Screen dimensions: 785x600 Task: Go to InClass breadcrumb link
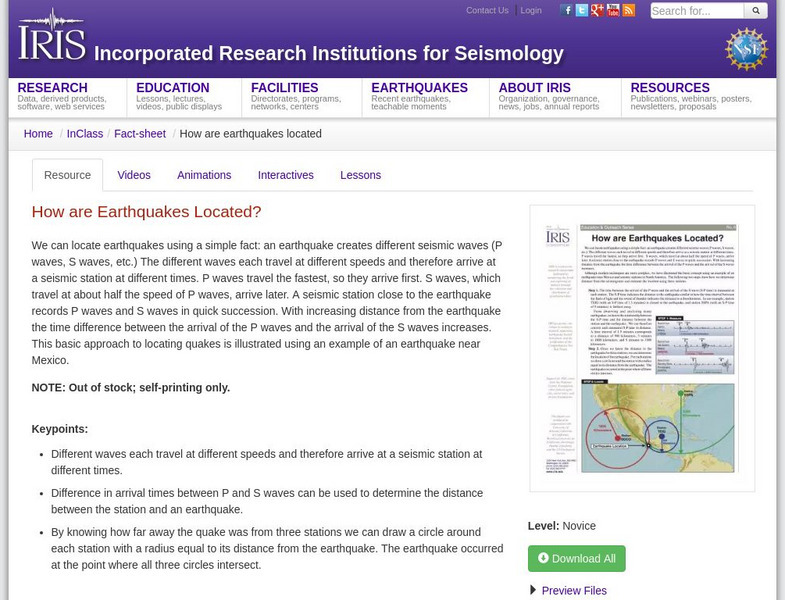pyautogui.click(x=85, y=133)
